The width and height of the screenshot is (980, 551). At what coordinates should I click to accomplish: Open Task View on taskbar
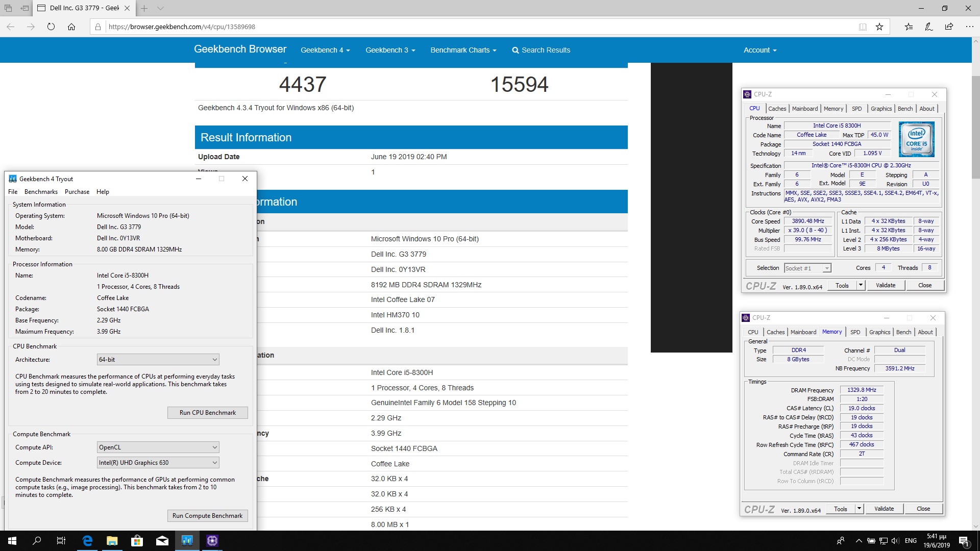tap(61, 541)
